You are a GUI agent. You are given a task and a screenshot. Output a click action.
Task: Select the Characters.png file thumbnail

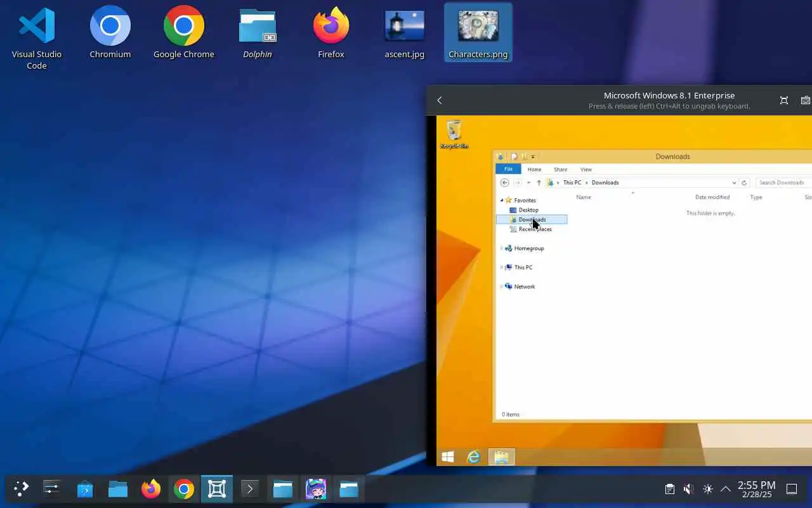coord(478,33)
